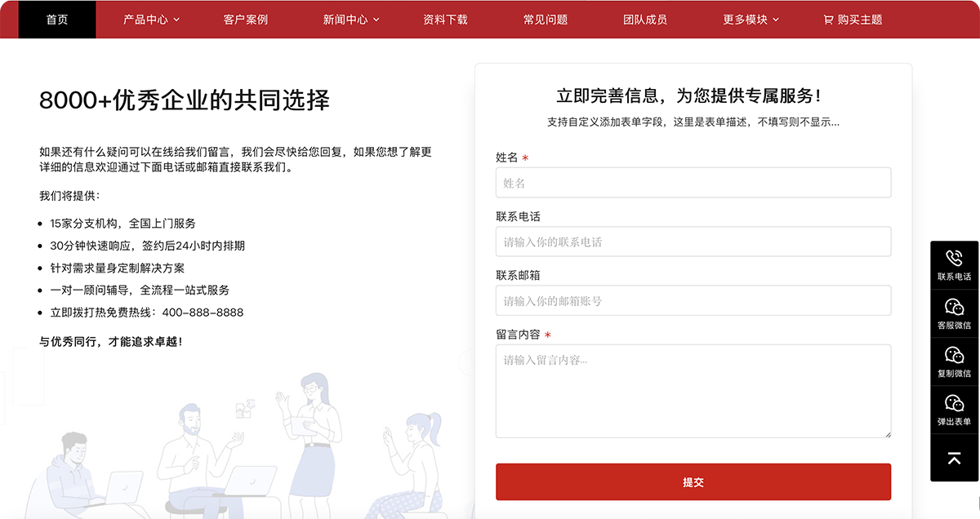The image size is (980, 519).
Task: Expand the 更多模块 dropdown menu
Action: [x=751, y=20]
